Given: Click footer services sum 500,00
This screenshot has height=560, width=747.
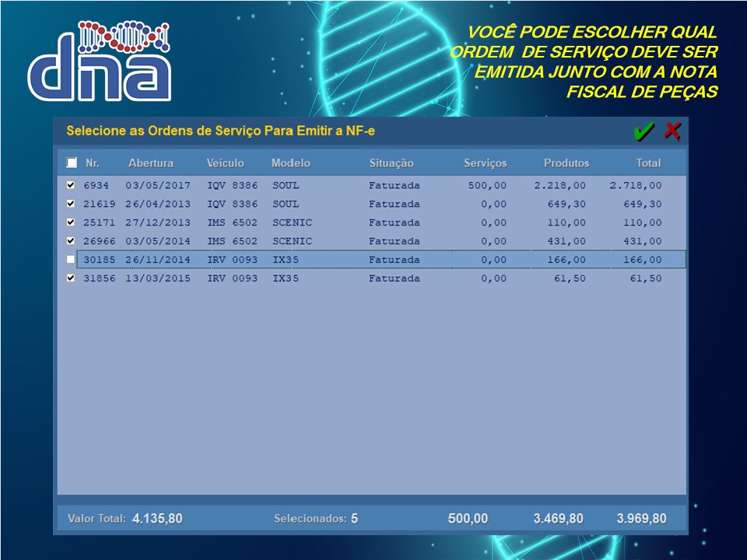Looking at the screenshot, I should pos(468,519).
